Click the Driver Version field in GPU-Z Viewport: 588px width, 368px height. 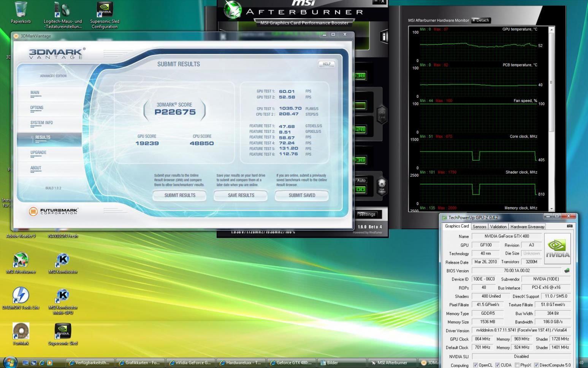[521, 330]
